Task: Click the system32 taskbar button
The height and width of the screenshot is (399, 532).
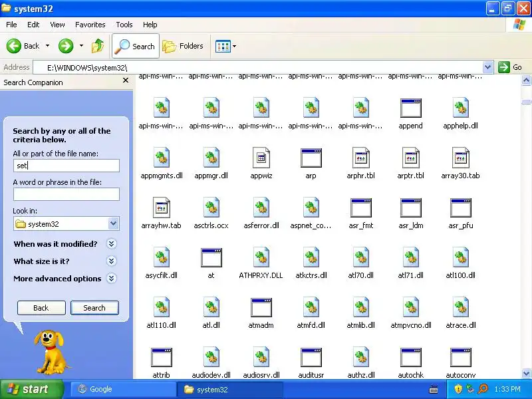Action: tap(230, 389)
